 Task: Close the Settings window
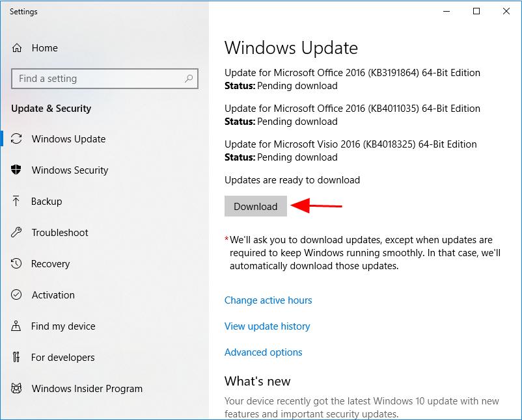[x=506, y=11]
